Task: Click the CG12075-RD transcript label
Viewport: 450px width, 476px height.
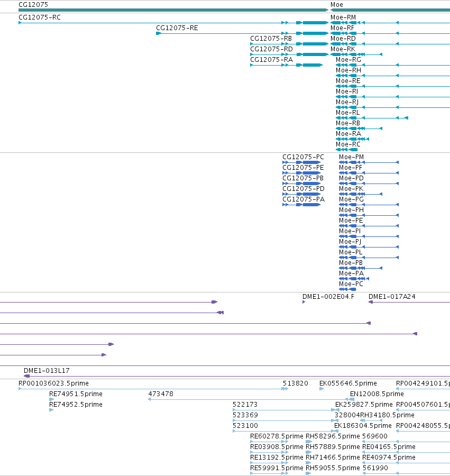Action: (271, 49)
